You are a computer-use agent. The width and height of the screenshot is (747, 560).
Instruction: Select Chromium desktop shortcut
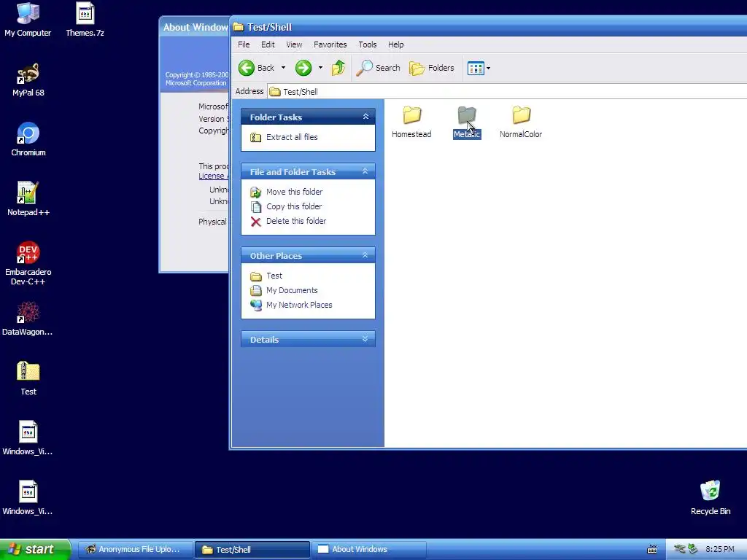tap(28, 139)
